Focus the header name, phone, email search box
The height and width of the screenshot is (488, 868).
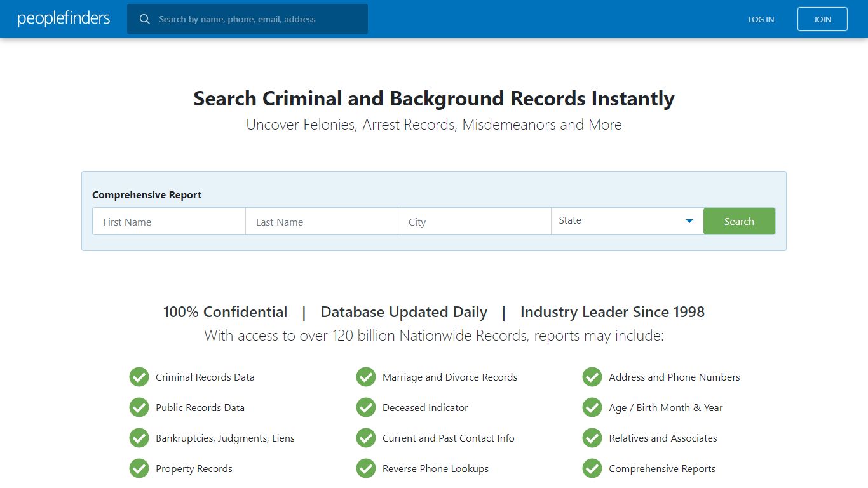[247, 19]
